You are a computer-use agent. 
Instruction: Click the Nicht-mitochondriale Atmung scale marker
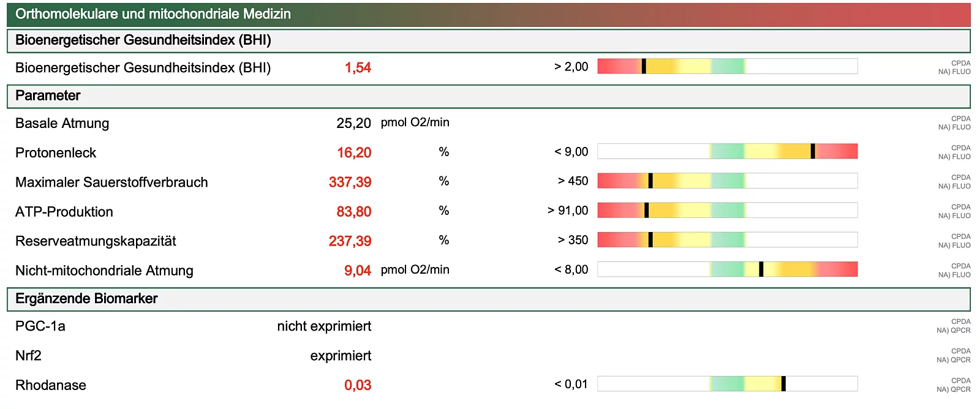click(761, 269)
